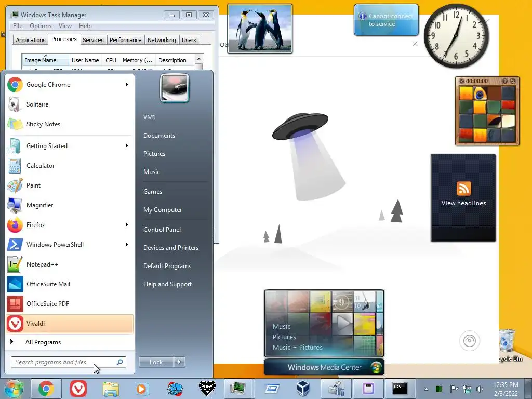Viewport: 532px width, 399px height.
Task: Sort processes by Image Name column
Action: click(x=45, y=60)
